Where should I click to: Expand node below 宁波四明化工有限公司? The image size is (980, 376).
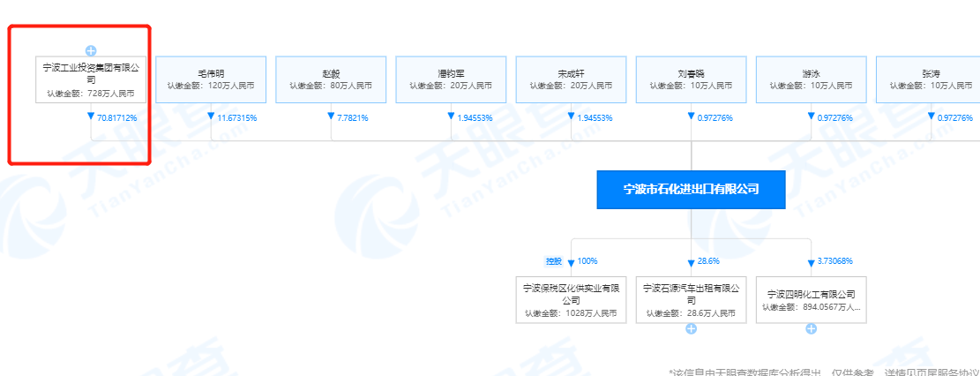[x=812, y=329]
